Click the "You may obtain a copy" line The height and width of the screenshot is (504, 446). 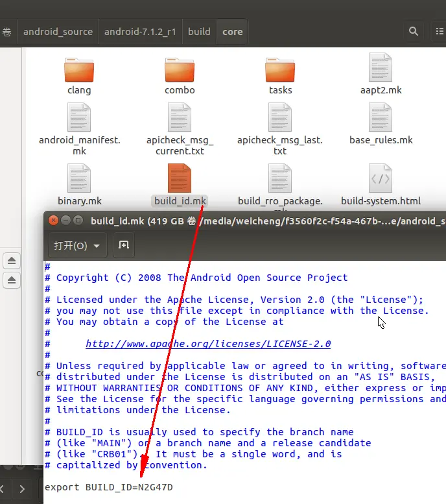(164, 322)
